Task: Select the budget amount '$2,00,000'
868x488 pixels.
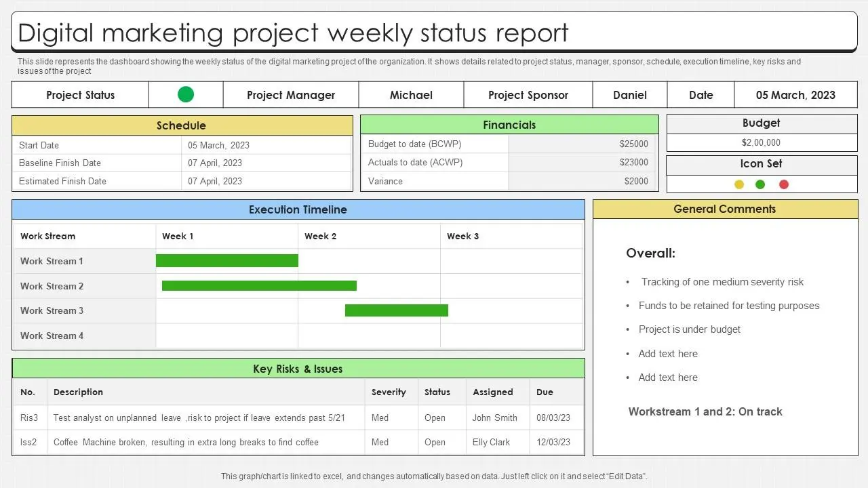Action: coord(761,142)
